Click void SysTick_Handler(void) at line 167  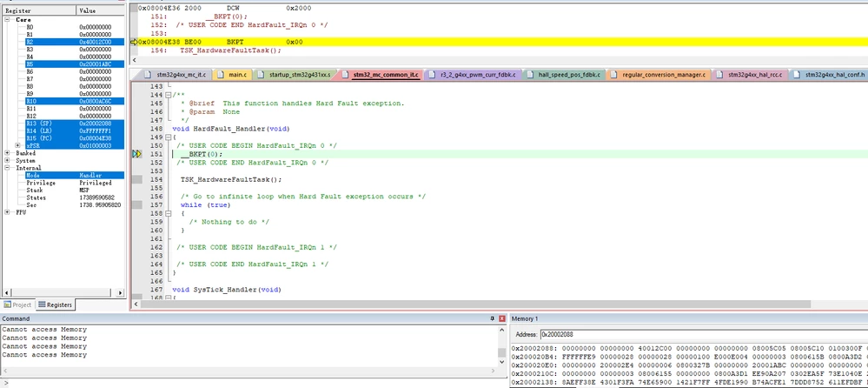tap(227, 290)
